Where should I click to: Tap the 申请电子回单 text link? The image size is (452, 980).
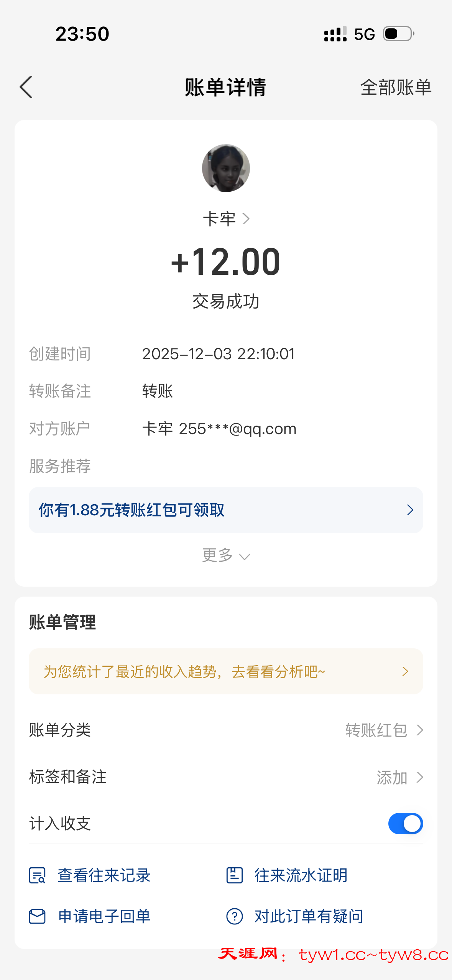click(x=104, y=916)
